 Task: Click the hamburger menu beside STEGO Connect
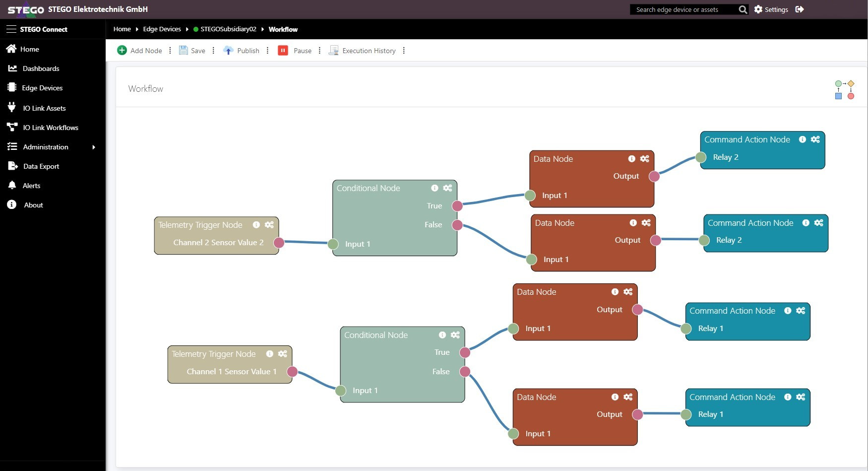pos(11,29)
